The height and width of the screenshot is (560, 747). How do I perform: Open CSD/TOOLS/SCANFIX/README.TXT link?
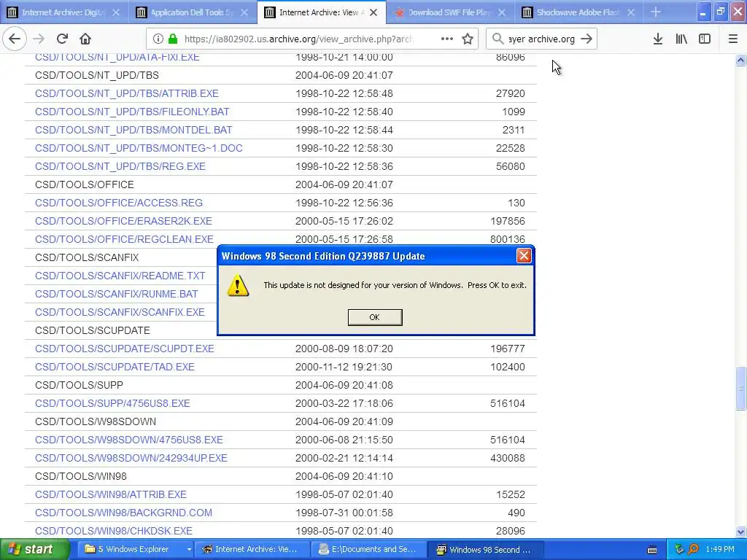tap(120, 276)
